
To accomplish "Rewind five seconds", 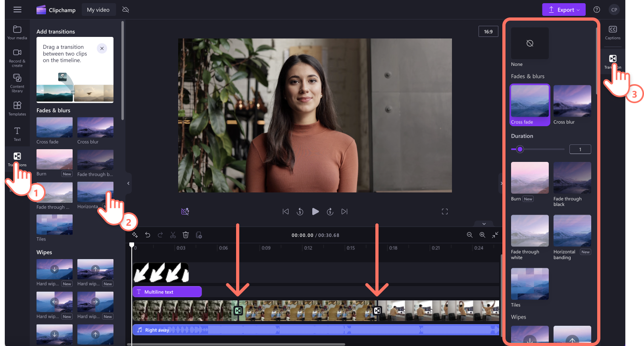I will point(300,211).
